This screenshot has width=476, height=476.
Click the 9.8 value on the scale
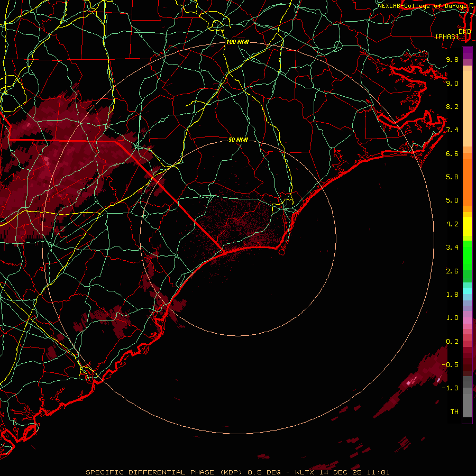(452, 59)
